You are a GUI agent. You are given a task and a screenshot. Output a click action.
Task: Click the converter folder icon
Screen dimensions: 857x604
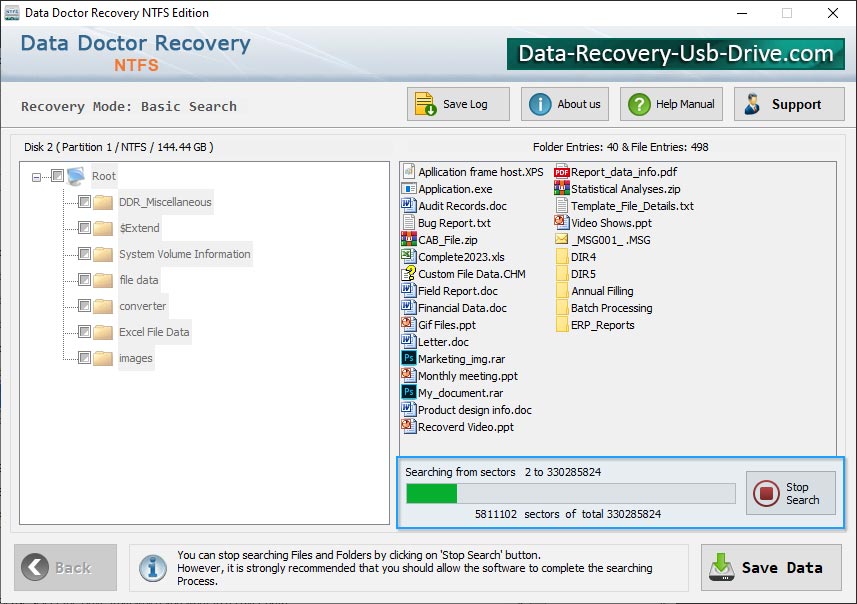(103, 306)
